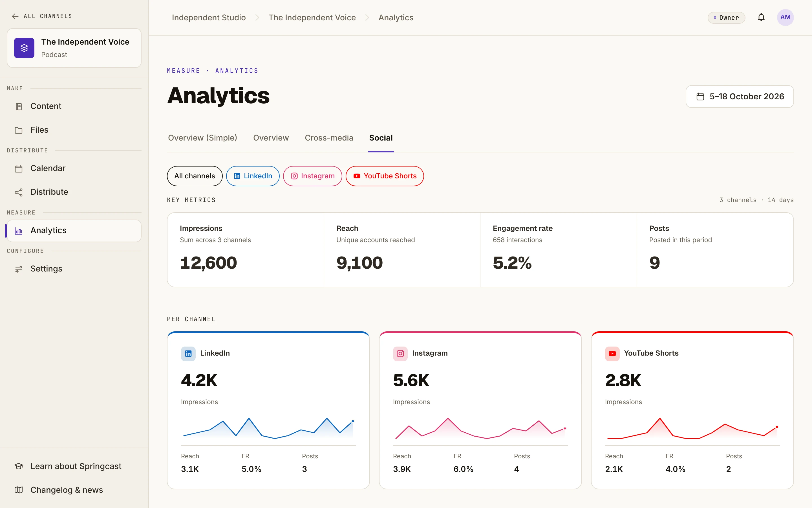Open The Independent Voice breadcrumb link
812x508 pixels.
click(x=312, y=17)
